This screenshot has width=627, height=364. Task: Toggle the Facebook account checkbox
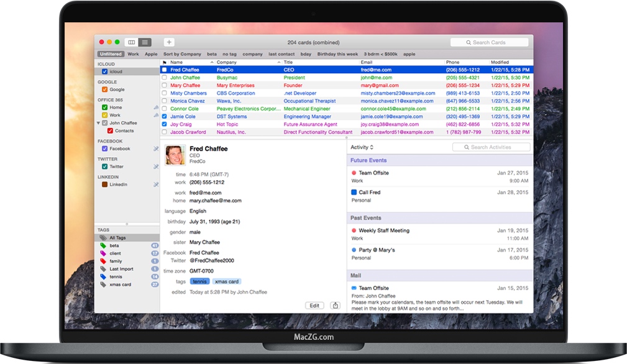(x=105, y=148)
